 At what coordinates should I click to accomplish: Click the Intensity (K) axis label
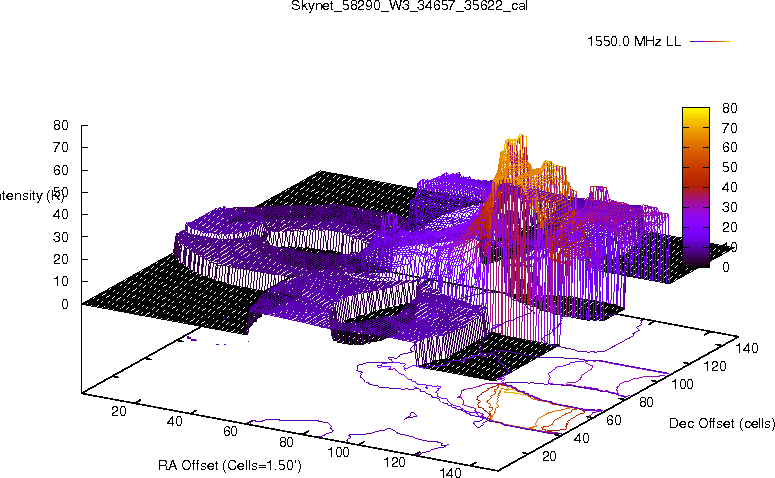point(31,196)
